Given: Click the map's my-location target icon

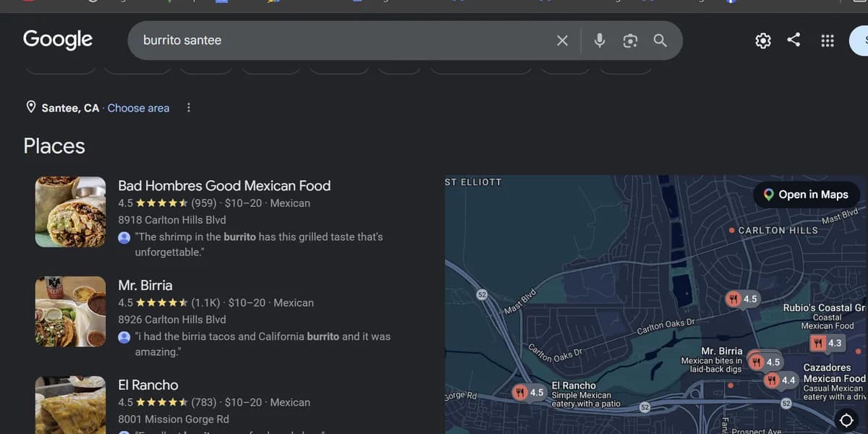Looking at the screenshot, I should click(x=846, y=420).
